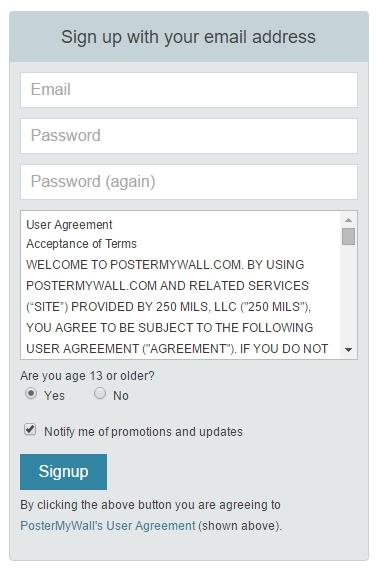This screenshot has width=376, height=574.
Task: Focus the first Password field
Action: pos(189,136)
